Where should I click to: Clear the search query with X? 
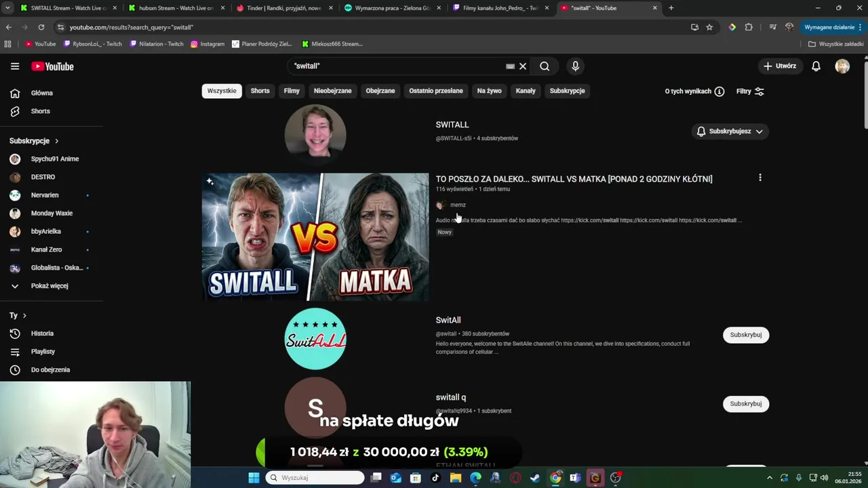click(523, 66)
